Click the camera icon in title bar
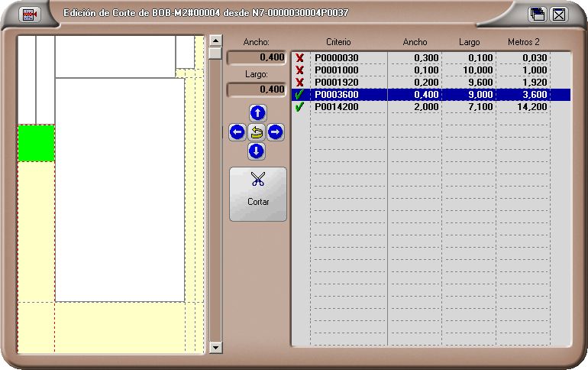Screen dimensions: 588x370 (x=29, y=14)
